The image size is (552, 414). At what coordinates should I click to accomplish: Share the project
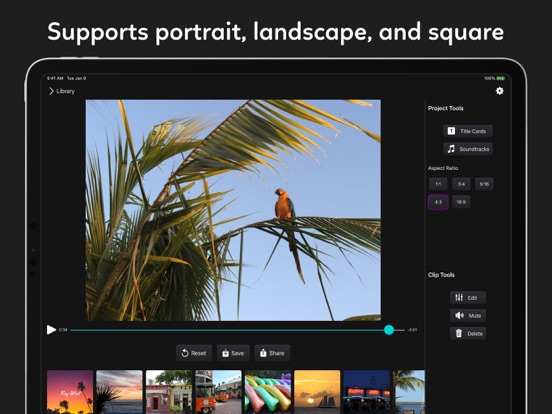pyautogui.click(x=272, y=353)
